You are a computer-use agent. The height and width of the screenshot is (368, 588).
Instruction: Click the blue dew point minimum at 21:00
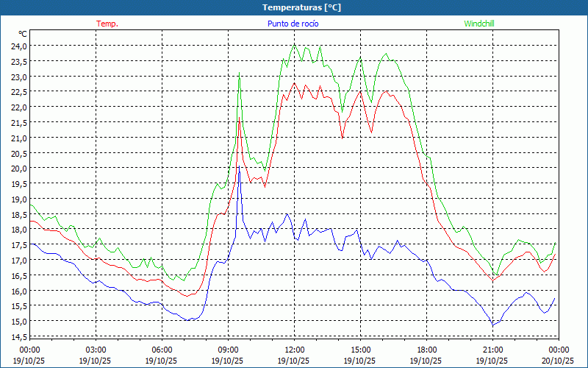pyautogui.click(x=493, y=325)
